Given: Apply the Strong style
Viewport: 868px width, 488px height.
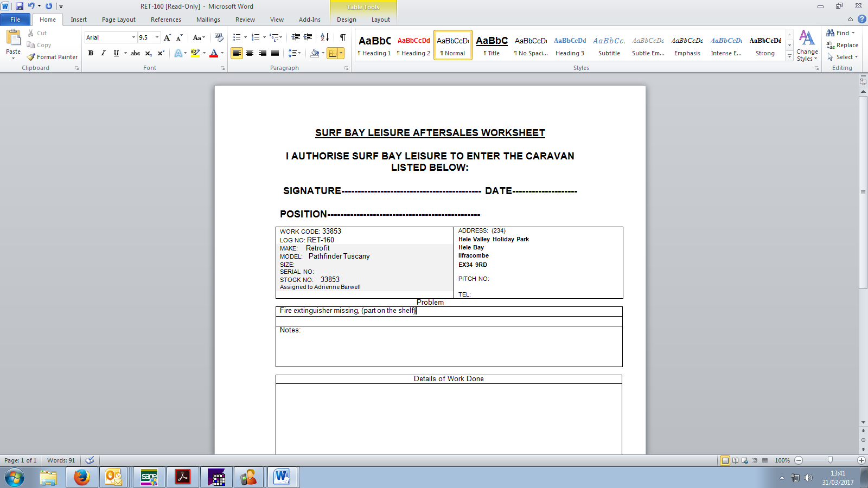Looking at the screenshot, I should pos(765,45).
